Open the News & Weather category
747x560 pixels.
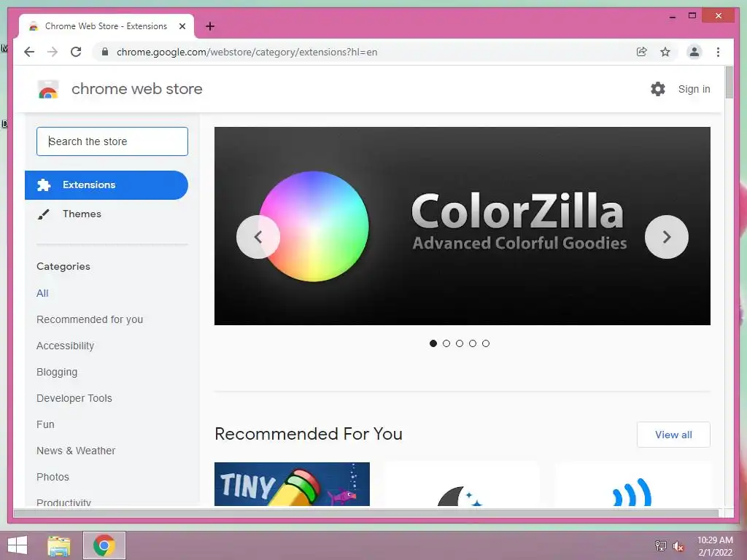coord(76,451)
